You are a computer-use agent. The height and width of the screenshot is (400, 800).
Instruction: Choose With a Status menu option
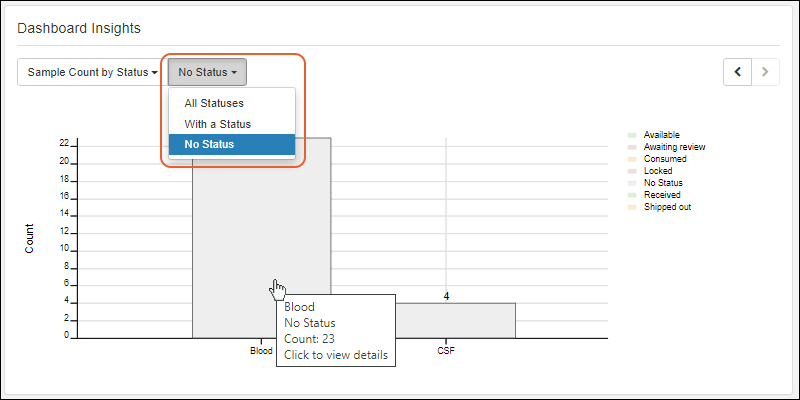(217, 124)
